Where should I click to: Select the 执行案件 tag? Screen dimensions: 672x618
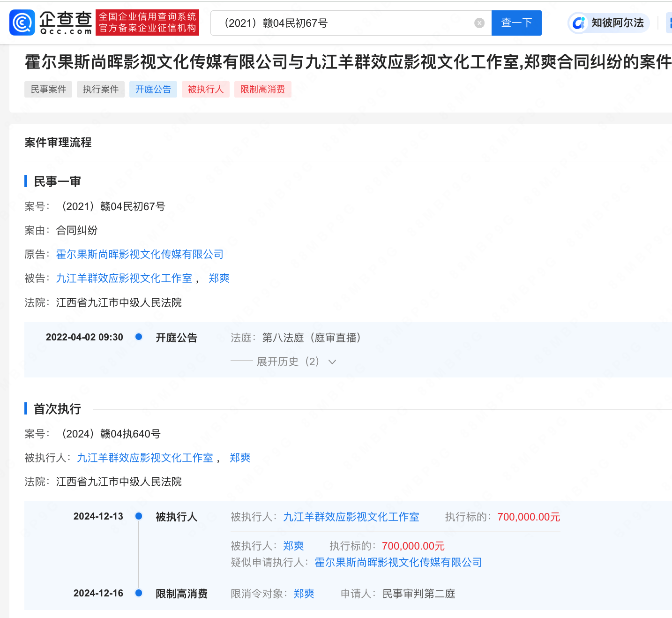click(x=101, y=89)
